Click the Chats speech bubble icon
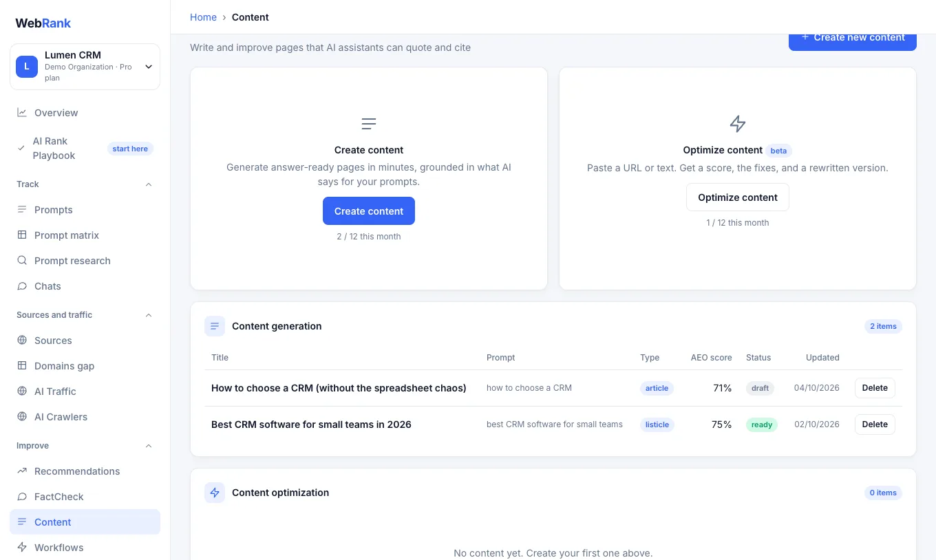 (x=22, y=286)
